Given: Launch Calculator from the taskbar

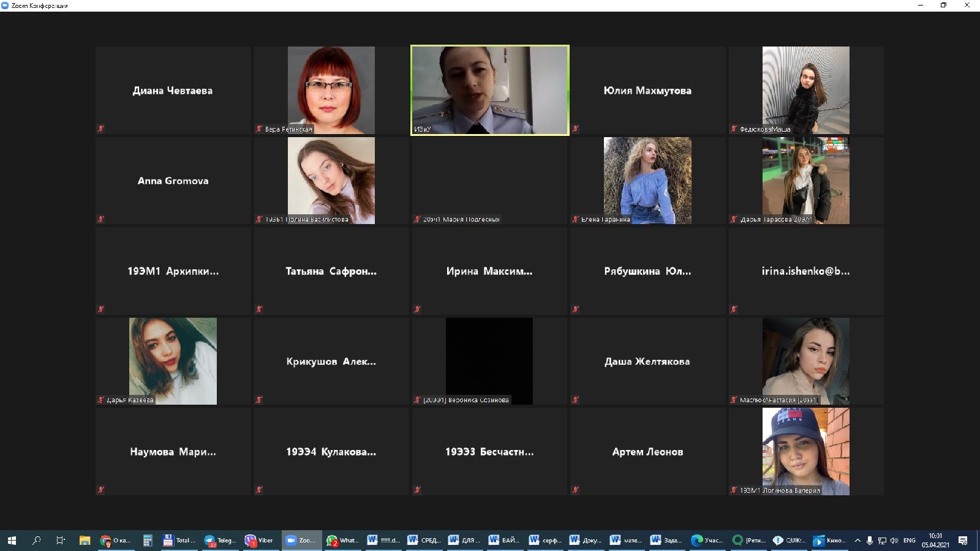Looking at the screenshot, I should coord(148,540).
